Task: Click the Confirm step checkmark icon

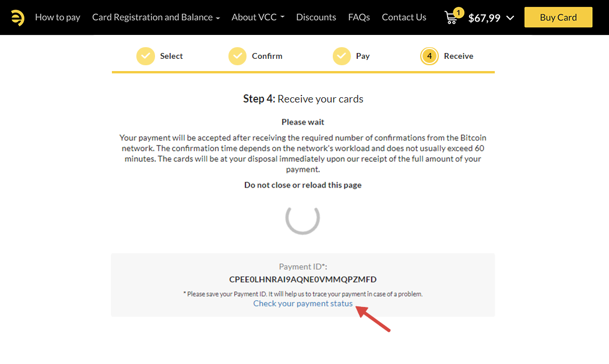Action: (237, 56)
